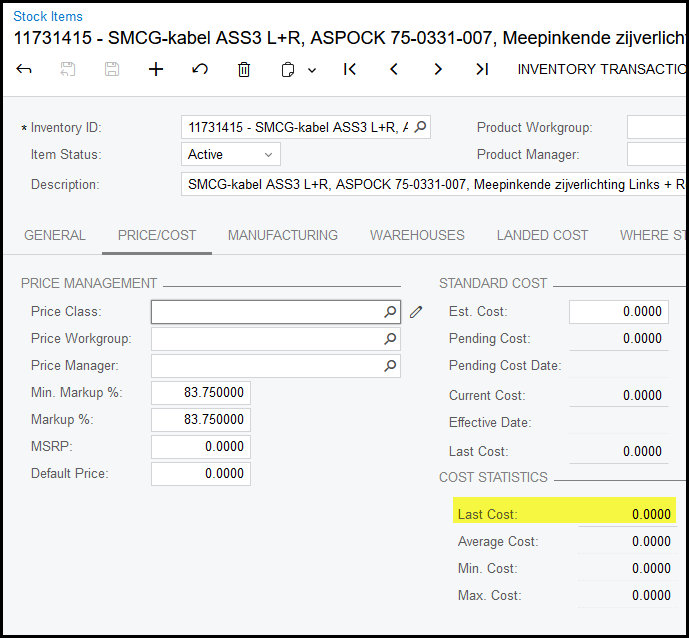Switch to the General tab
The height and width of the screenshot is (638, 689).
(55, 235)
